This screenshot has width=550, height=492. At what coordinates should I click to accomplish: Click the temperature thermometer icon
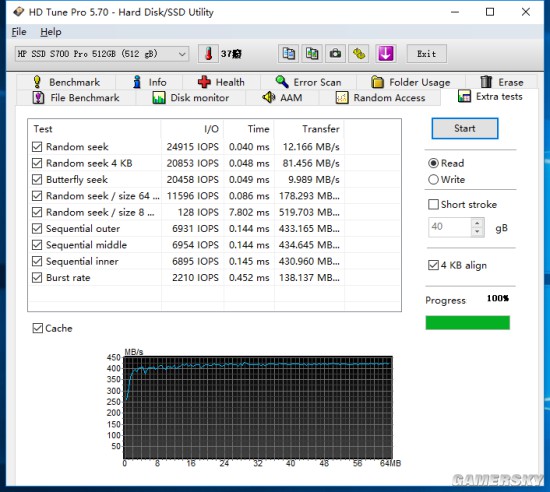click(x=208, y=54)
